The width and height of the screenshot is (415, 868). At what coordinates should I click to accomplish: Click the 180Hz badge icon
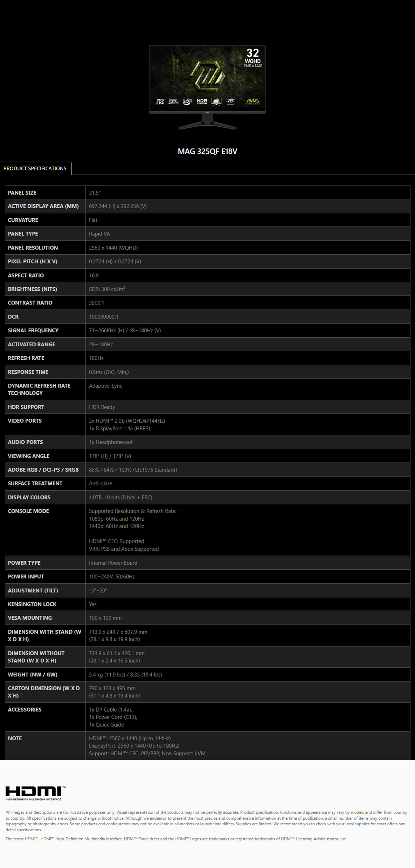174,102
